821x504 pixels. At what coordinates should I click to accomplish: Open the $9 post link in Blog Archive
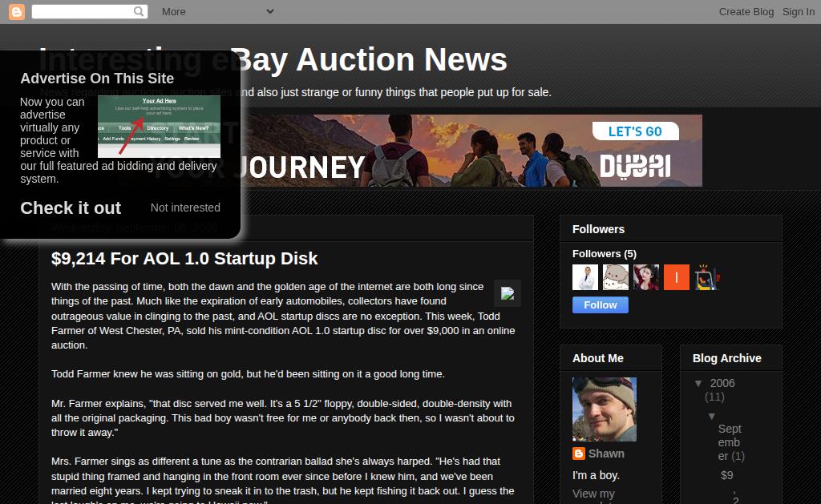pyautogui.click(x=726, y=475)
